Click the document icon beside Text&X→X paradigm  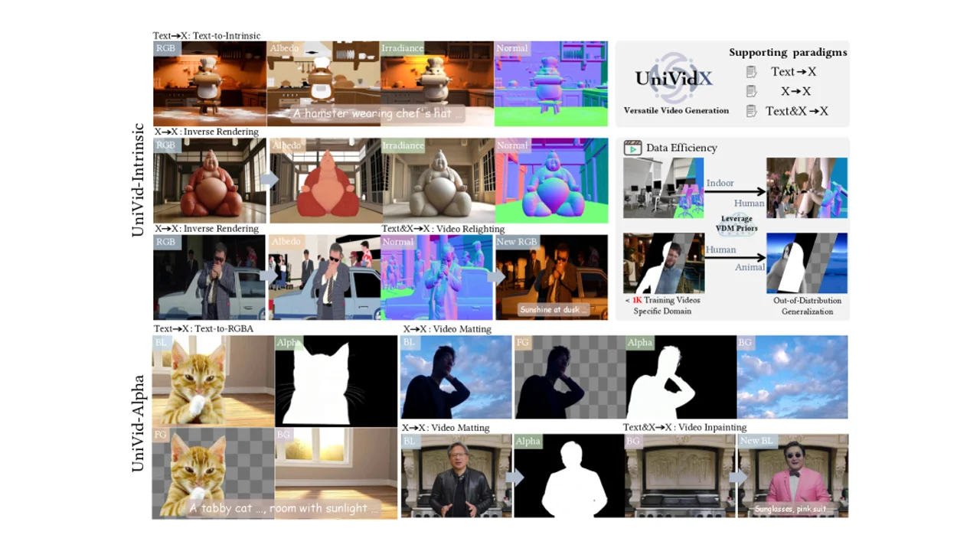(x=752, y=111)
